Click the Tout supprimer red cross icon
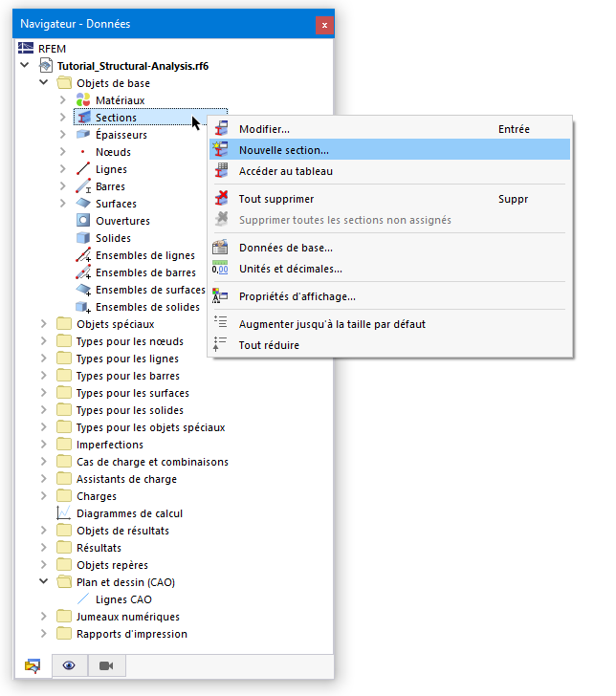This screenshot has width=616, height=696. (x=221, y=199)
